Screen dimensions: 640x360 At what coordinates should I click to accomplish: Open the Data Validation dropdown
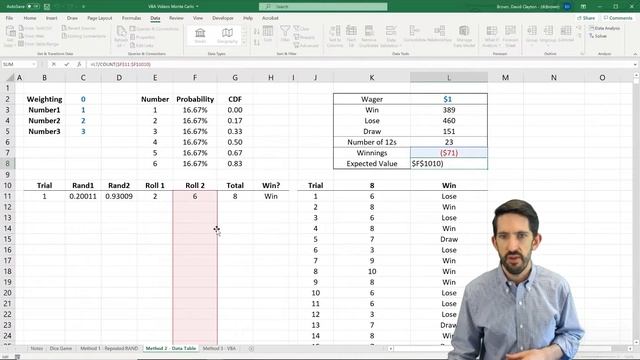[x=391, y=36]
